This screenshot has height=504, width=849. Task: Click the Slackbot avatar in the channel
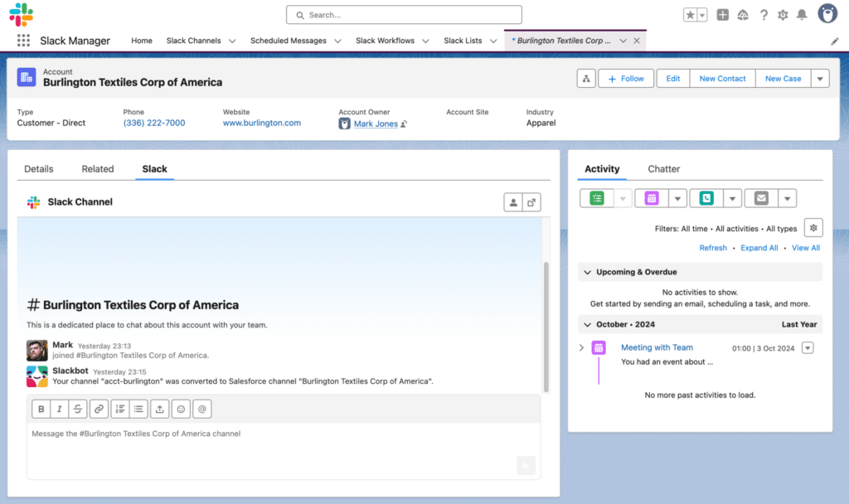pyautogui.click(x=36, y=376)
